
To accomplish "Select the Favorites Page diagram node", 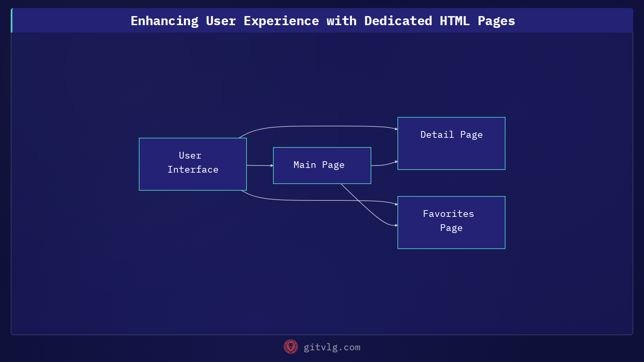I will pos(451,223).
